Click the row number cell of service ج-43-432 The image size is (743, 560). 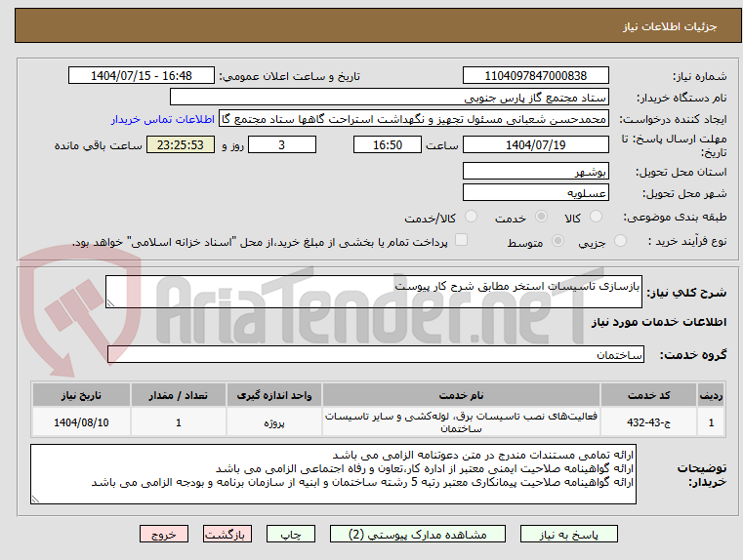711,422
